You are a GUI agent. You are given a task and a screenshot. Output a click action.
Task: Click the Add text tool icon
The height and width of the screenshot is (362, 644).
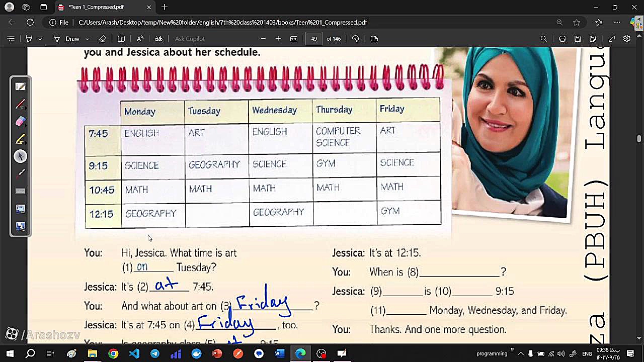click(x=121, y=39)
